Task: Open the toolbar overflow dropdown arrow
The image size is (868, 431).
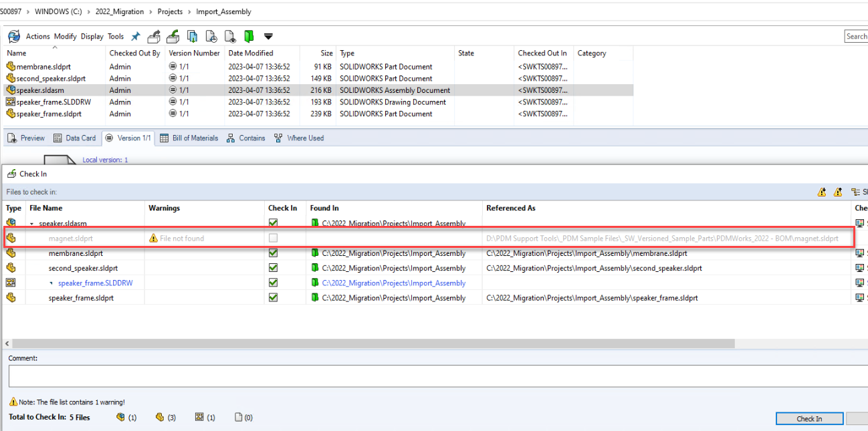Action: tap(269, 36)
